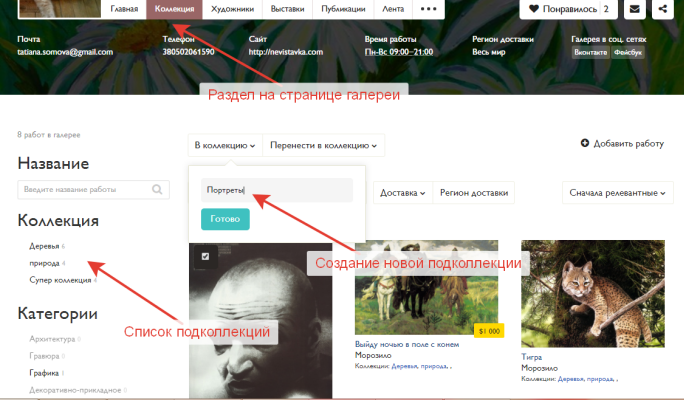Screen dimensions: 684x400
Task: Open the Выставки tab
Action: click(x=287, y=9)
